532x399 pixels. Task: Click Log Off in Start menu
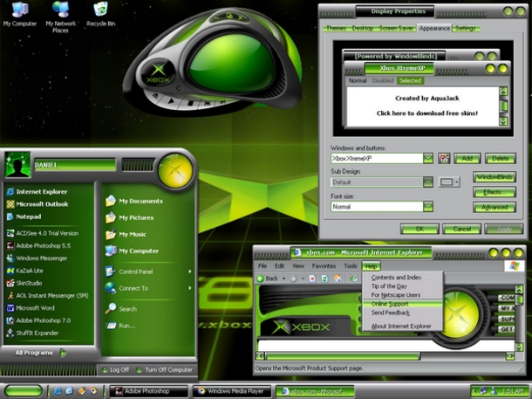[116, 370]
